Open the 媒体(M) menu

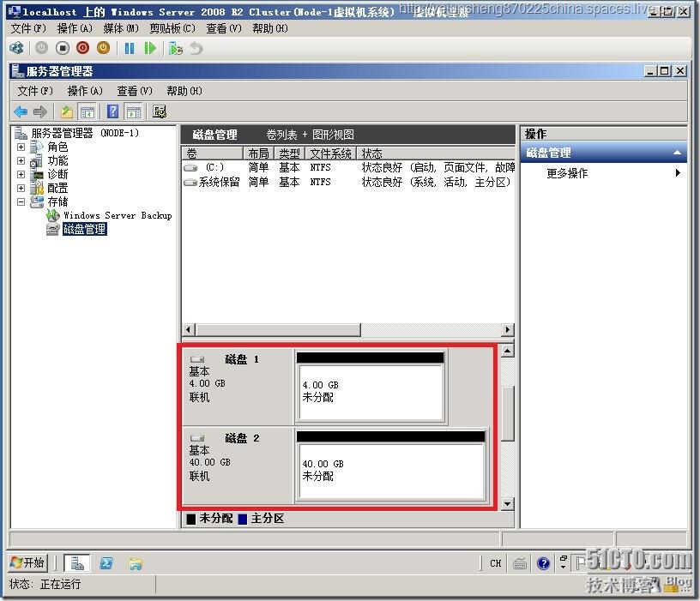(x=121, y=28)
